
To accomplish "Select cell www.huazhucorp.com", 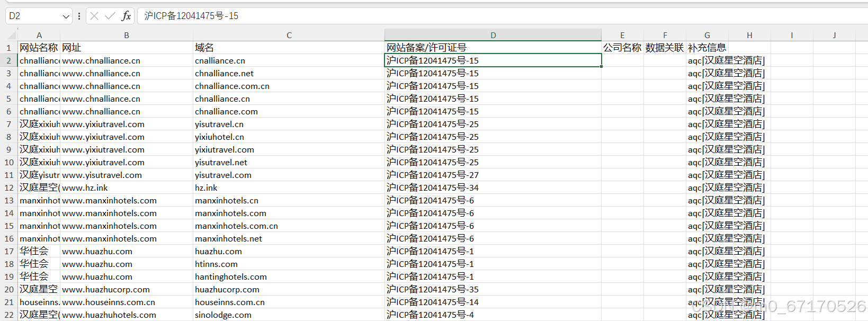I will tap(127, 289).
